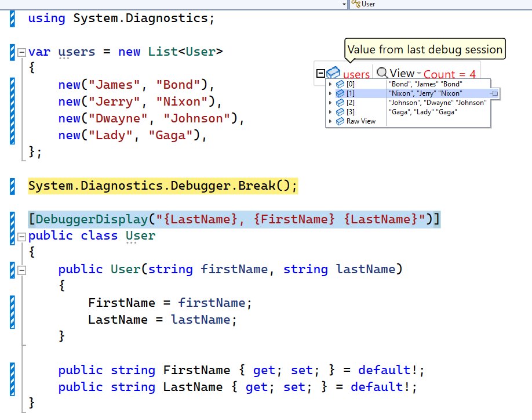Select the [2] index label row
The width and height of the screenshot is (532, 420).
click(351, 103)
